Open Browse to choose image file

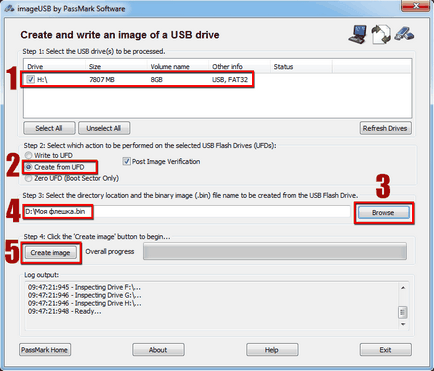383,213
